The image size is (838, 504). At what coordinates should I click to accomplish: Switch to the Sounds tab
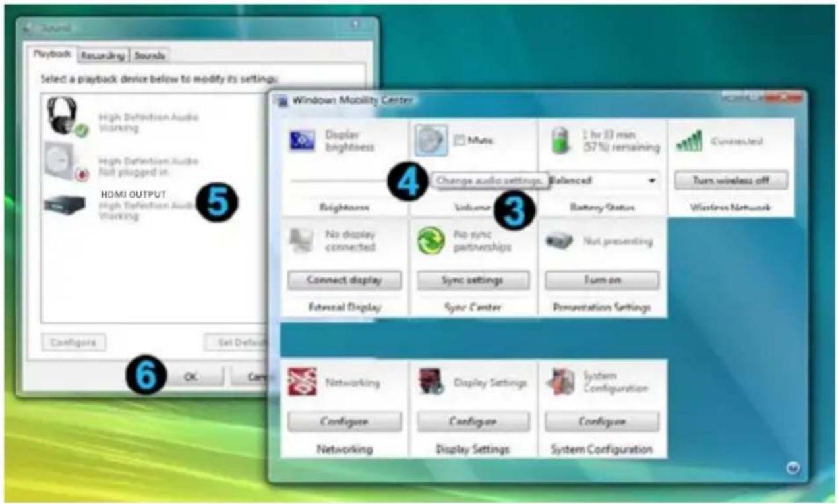tap(150, 56)
